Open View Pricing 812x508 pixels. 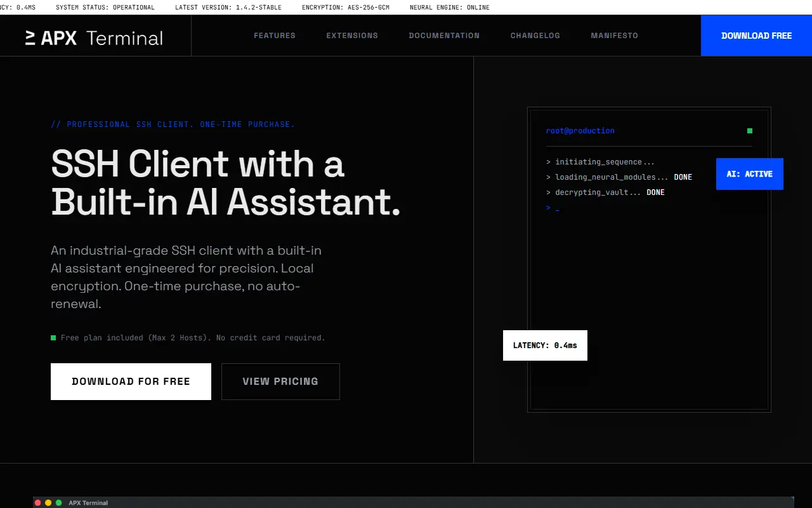click(280, 382)
